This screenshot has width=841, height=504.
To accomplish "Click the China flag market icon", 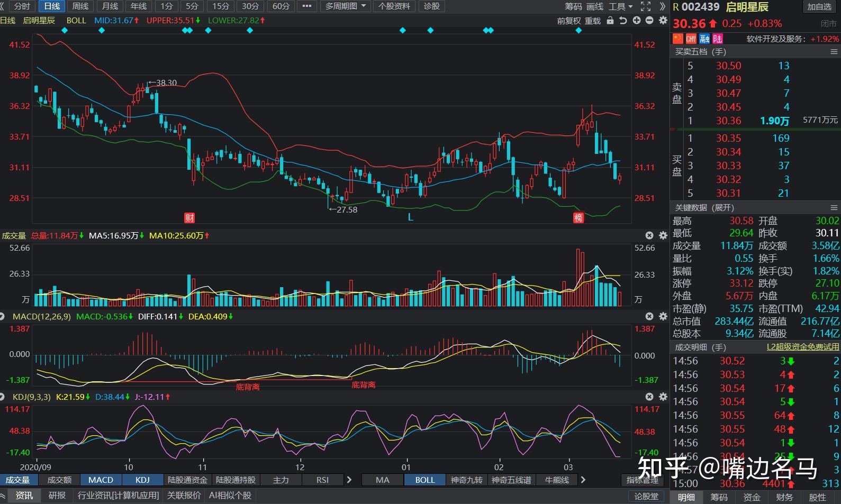I will pyautogui.click(x=677, y=39).
